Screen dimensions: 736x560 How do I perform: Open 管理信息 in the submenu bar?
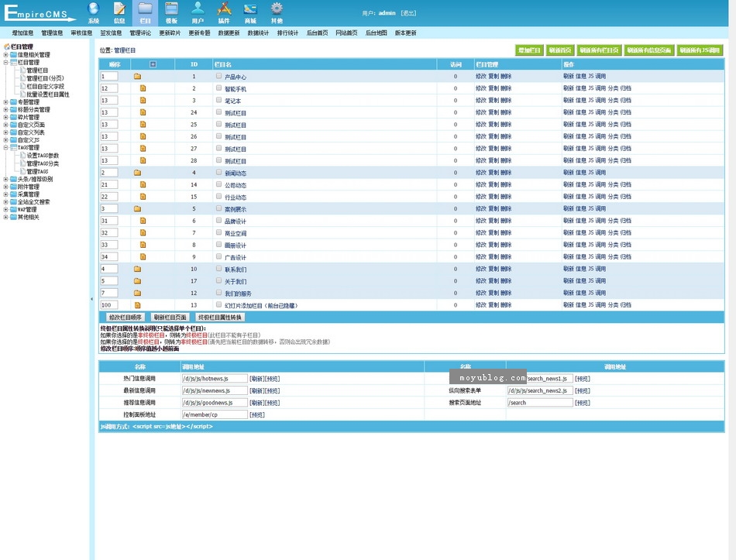[52, 33]
